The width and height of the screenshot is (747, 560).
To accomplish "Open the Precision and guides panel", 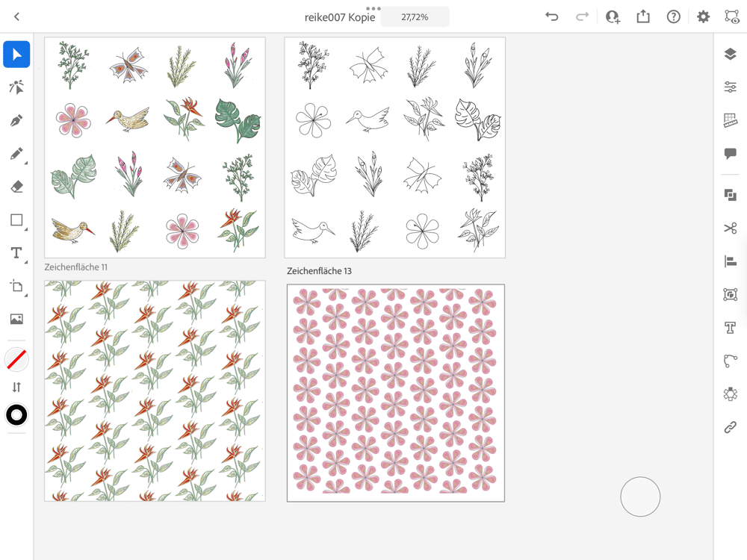I will point(731,120).
